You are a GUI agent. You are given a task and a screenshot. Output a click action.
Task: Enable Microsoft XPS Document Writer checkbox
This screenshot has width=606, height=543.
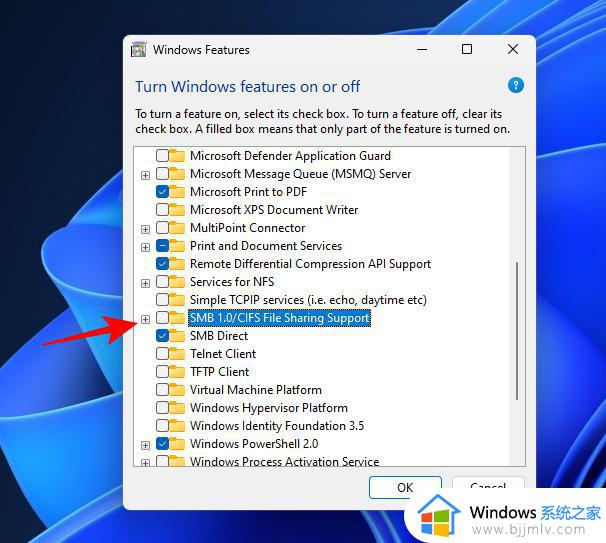[x=162, y=209]
